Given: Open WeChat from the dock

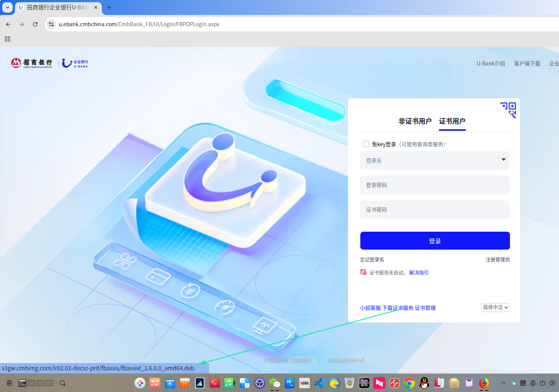Looking at the screenshot, I should click(275, 383).
